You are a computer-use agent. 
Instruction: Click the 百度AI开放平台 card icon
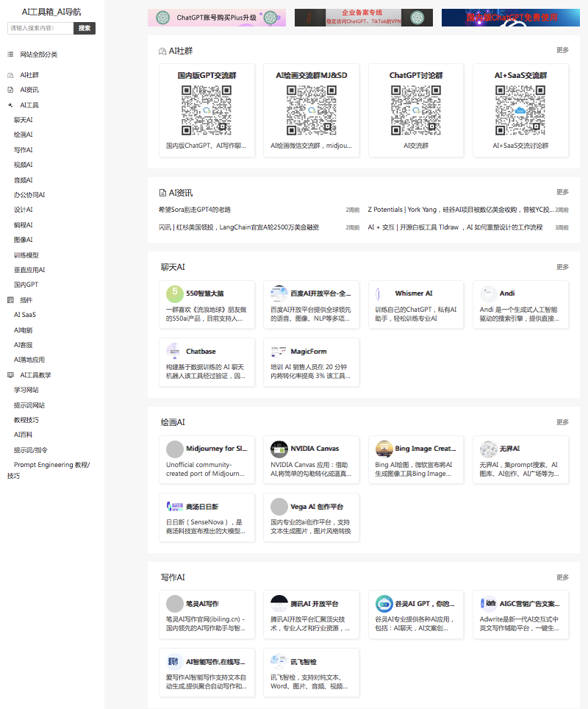(279, 294)
